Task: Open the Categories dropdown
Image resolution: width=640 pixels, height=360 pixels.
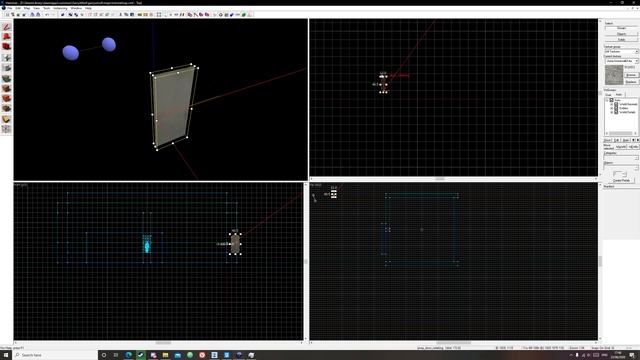Action: tap(621, 158)
